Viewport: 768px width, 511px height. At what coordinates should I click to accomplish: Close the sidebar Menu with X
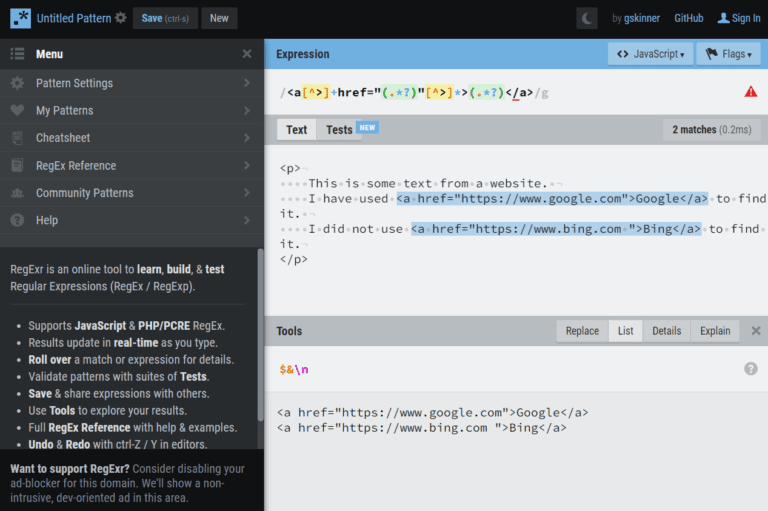pyautogui.click(x=247, y=54)
